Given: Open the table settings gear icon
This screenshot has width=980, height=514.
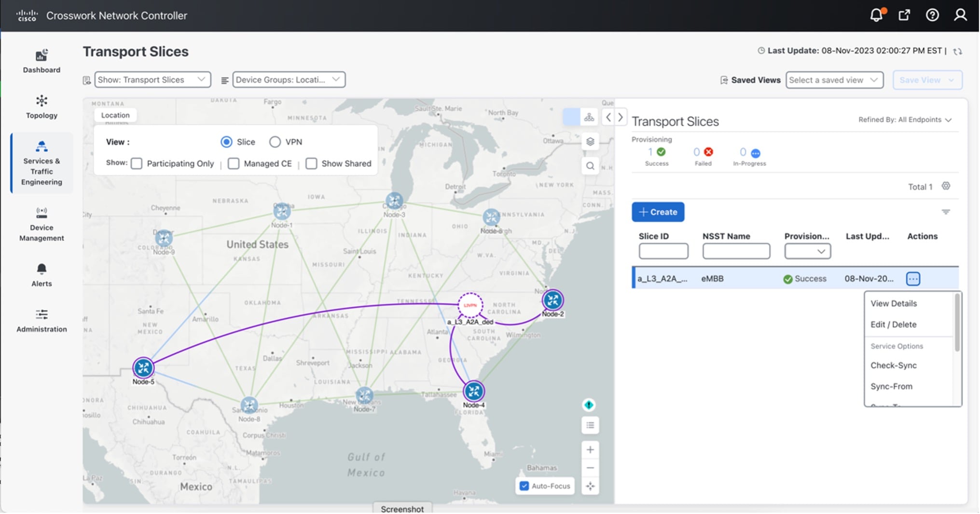Looking at the screenshot, I should click(946, 186).
